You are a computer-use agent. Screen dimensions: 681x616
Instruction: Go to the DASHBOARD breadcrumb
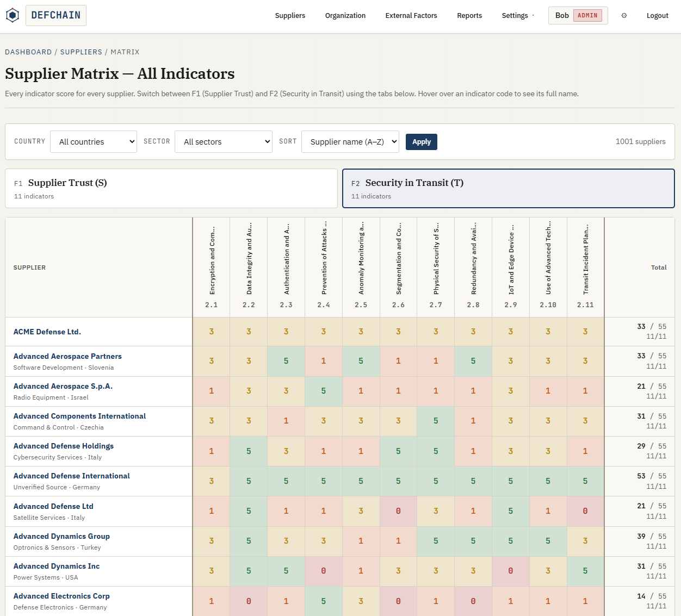pyautogui.click(x=28, y=52)
